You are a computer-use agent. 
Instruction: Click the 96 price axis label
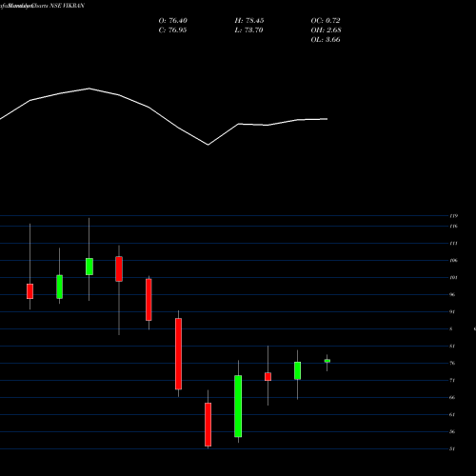click(452, 295)
